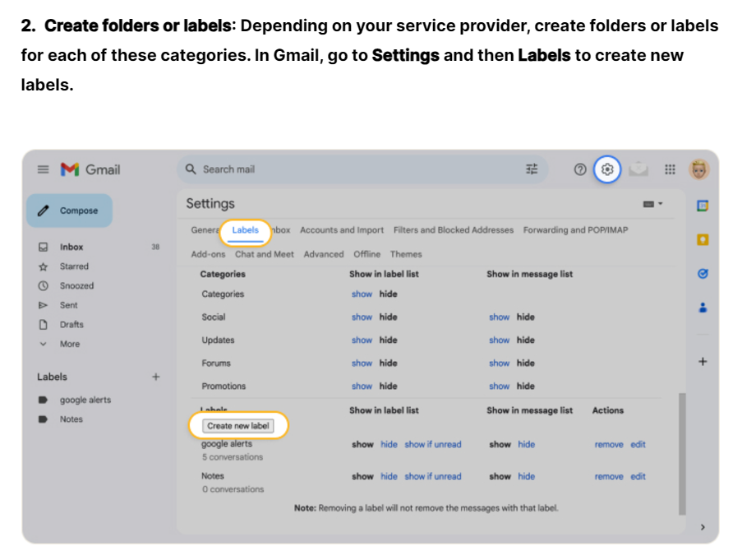Open Google Keep side panel icon

tap(703, 240)
